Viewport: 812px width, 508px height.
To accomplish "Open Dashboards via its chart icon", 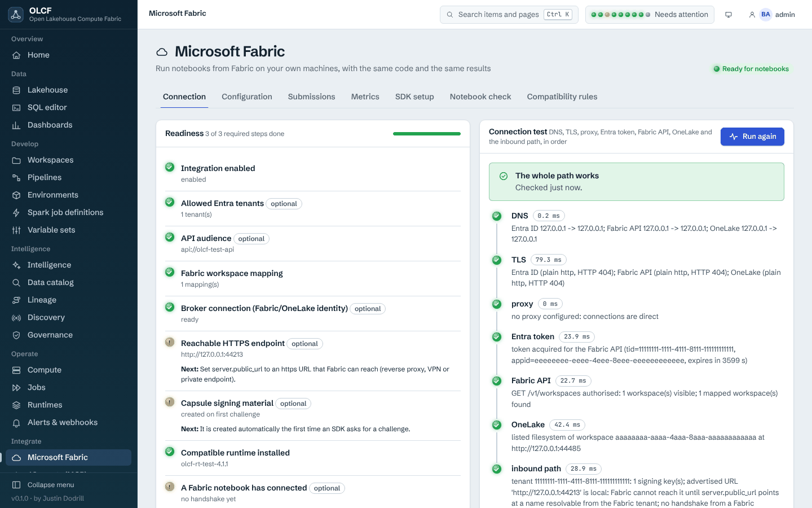I will click(x=16, y=125).
